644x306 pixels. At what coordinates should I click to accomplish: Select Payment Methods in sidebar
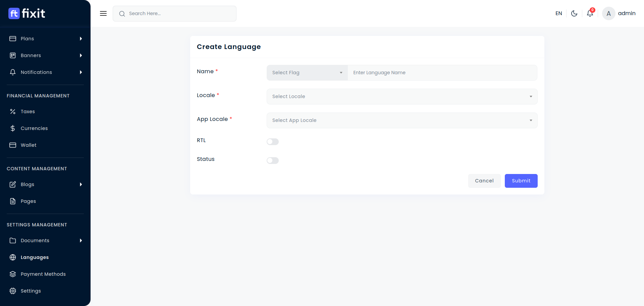click(x=45, y=274)
